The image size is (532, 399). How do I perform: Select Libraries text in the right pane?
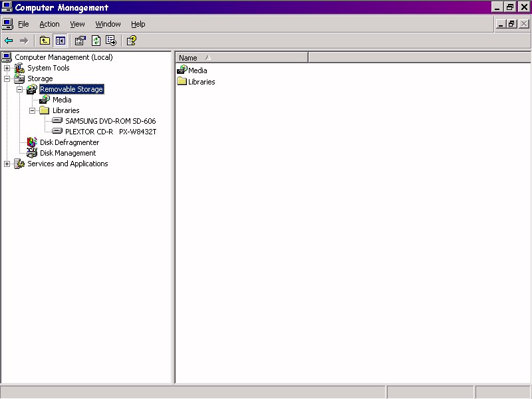coord(201,82)
